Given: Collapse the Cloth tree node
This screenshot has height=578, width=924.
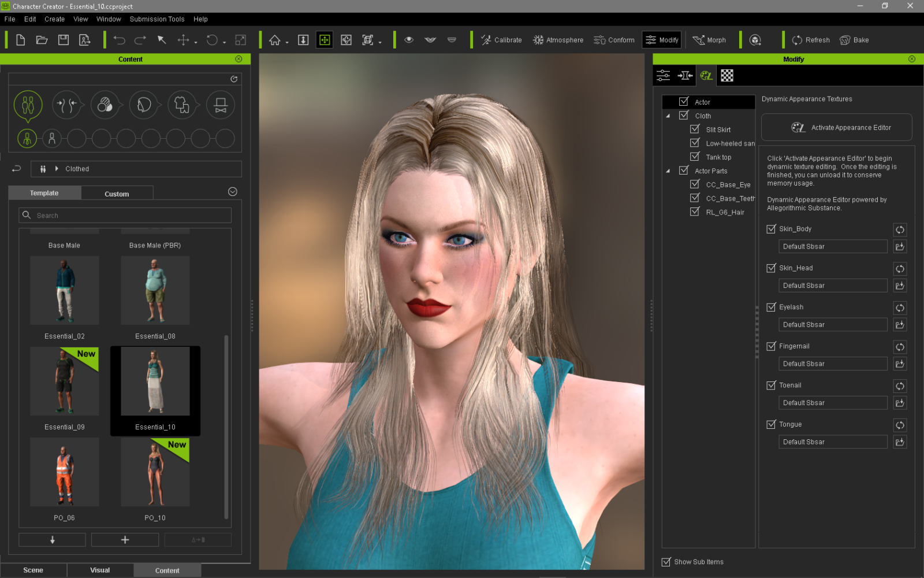Looking at the screenshot, I should point(668,116).
